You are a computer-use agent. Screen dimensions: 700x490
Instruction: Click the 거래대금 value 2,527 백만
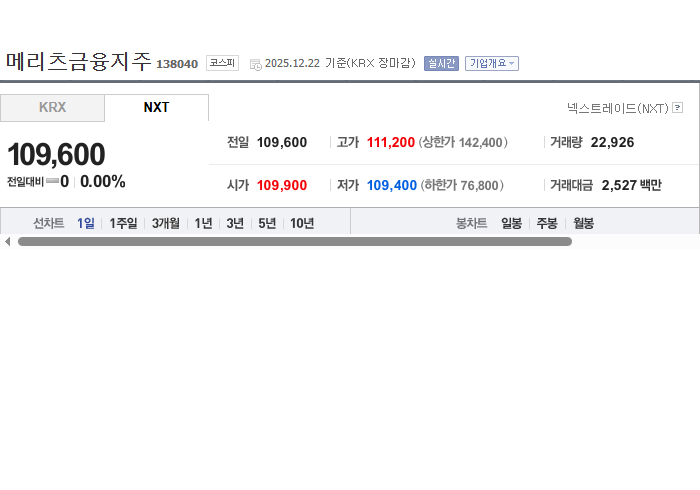pyautogui.click(x=632, y=185)
